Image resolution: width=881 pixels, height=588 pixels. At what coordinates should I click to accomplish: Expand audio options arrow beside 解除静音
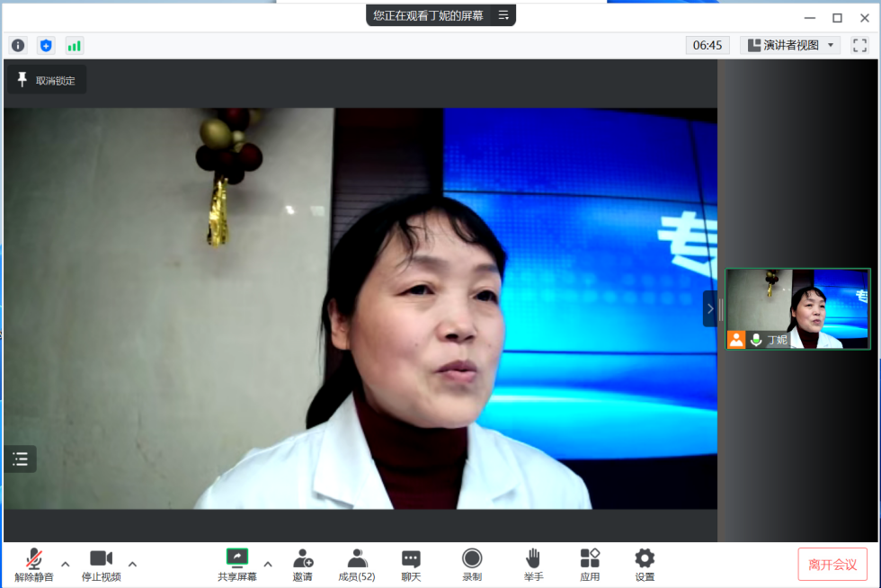(x=65, y=564)
